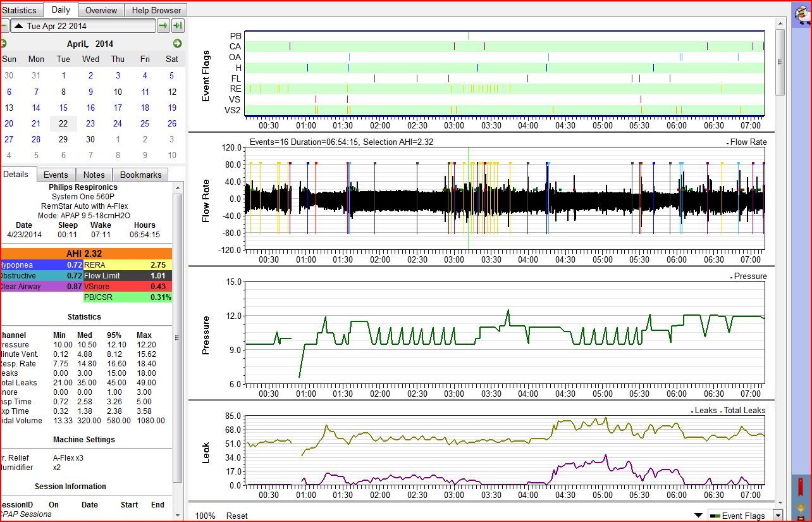Select April 29 in the calendar
This screenshot has width=812, height=522.
(x=63, y=139)
